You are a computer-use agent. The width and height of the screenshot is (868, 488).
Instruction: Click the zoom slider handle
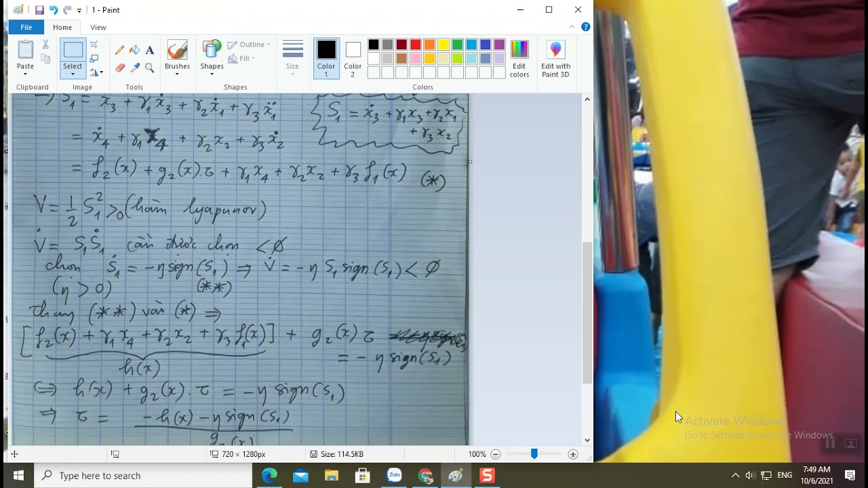[x=534, y=454]
